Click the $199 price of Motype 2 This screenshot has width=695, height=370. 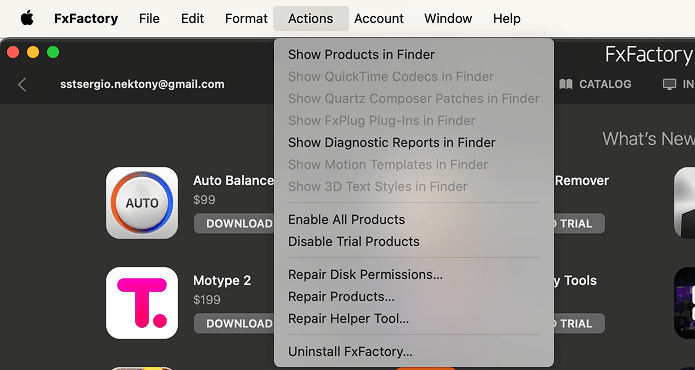pyautogui.click(x=207, y=300)
